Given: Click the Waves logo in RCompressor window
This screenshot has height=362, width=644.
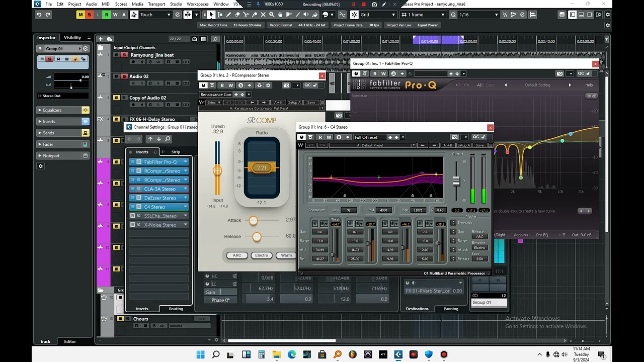Looking at the screenshot, I should [202, 103].
